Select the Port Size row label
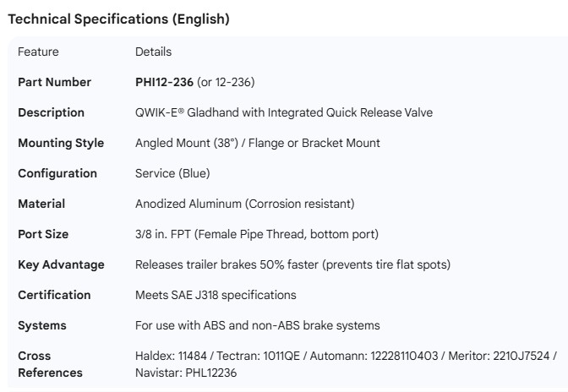 tap(43, 234)
